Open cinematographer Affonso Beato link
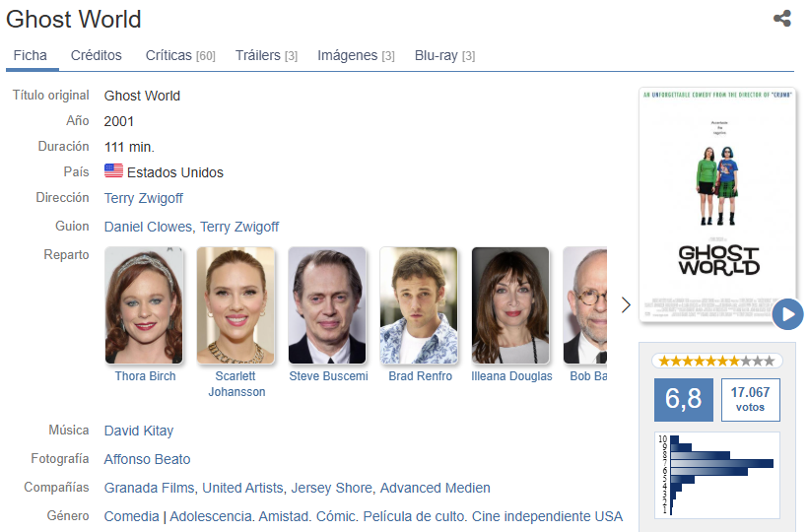 click(x=148, y=459)
